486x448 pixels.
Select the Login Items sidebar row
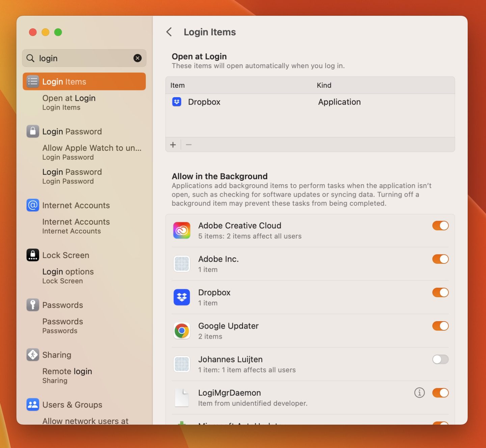pyautogui.click(x=84, y=81)
